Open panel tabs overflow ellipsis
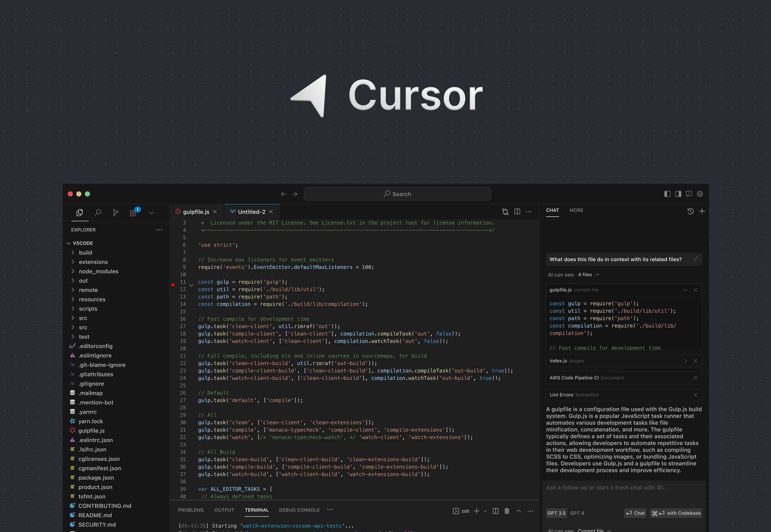This screenshot has height=532, width=771. click(x=330, y=509)
